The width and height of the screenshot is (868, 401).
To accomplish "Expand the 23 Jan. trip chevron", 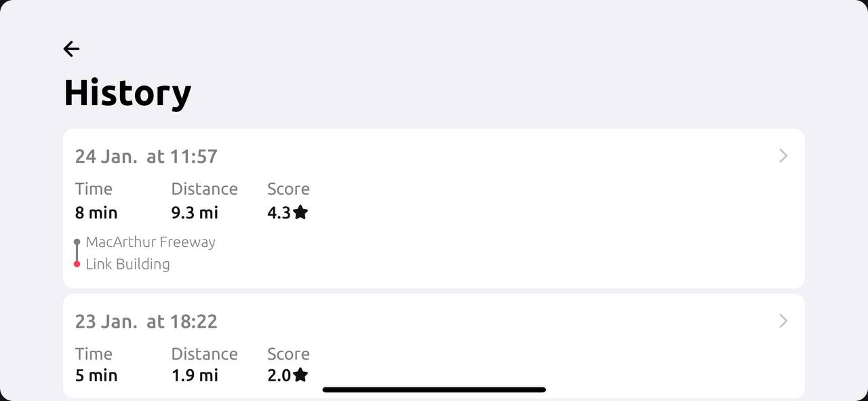I will pos(783,321).
